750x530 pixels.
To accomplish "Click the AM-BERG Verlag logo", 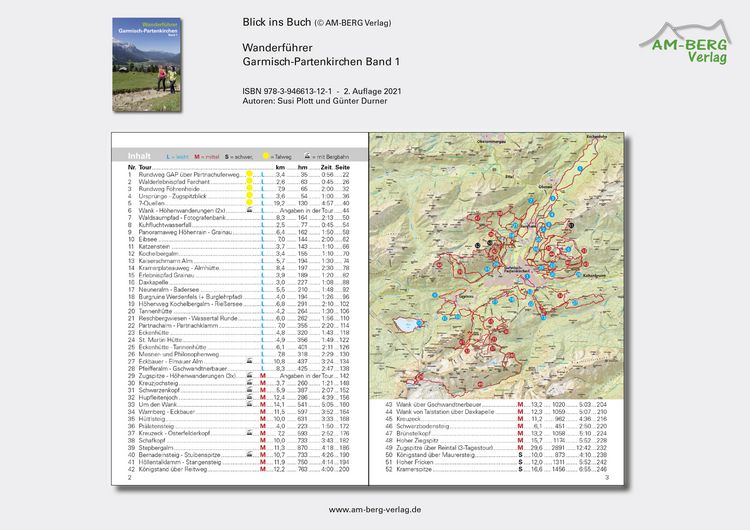I will pyautogui.click(x=685, y=42).
